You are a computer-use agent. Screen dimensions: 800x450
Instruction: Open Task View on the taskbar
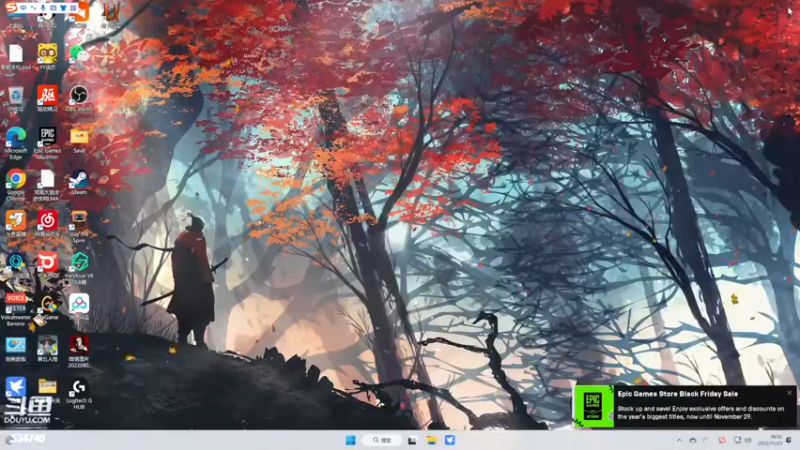[412, 440]
